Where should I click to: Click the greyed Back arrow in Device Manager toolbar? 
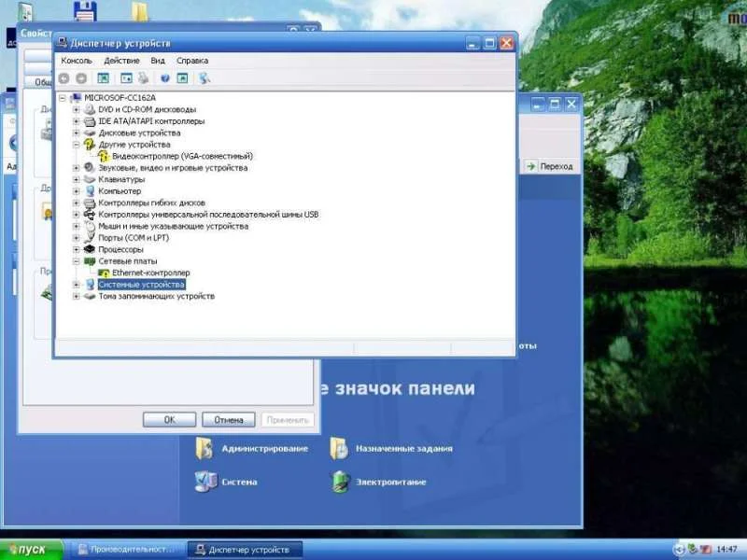(x=63, y=78)
